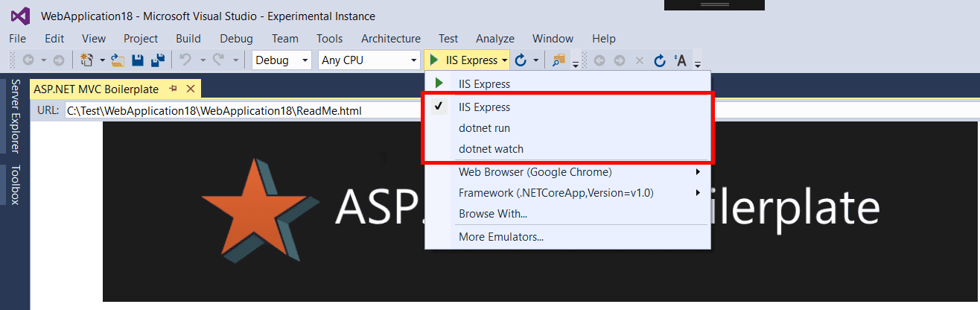The width and height of the screenshot is (980, 310).
Task: Click the Navigate Backward arrow icon
Action: [28, 60]
